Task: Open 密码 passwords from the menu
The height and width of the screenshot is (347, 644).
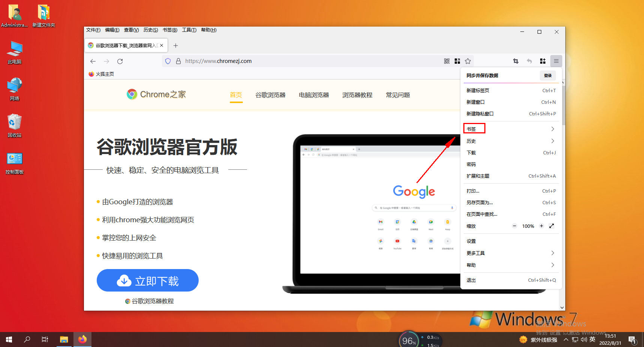Action: click(x=511, y=164)
